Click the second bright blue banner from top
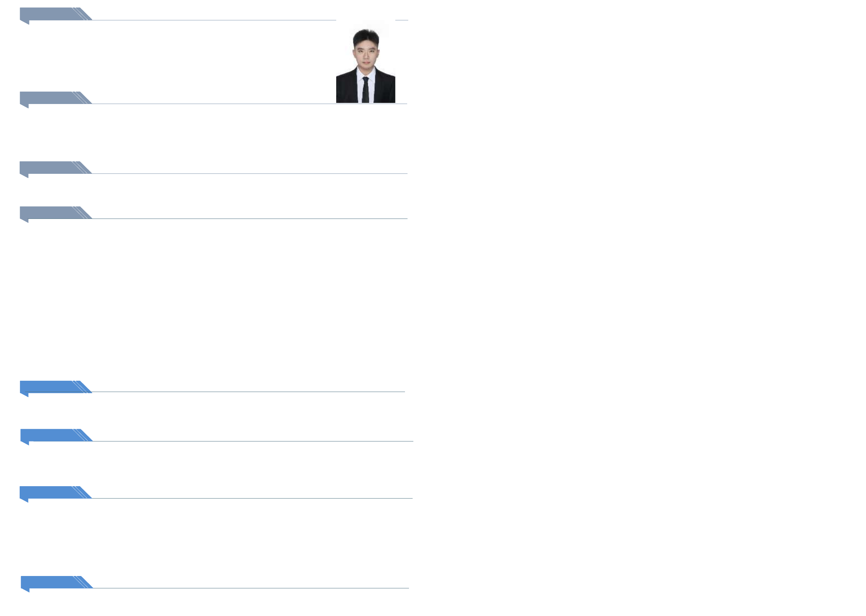Viewport: 866px width, 616px height. tap(49, 435)
